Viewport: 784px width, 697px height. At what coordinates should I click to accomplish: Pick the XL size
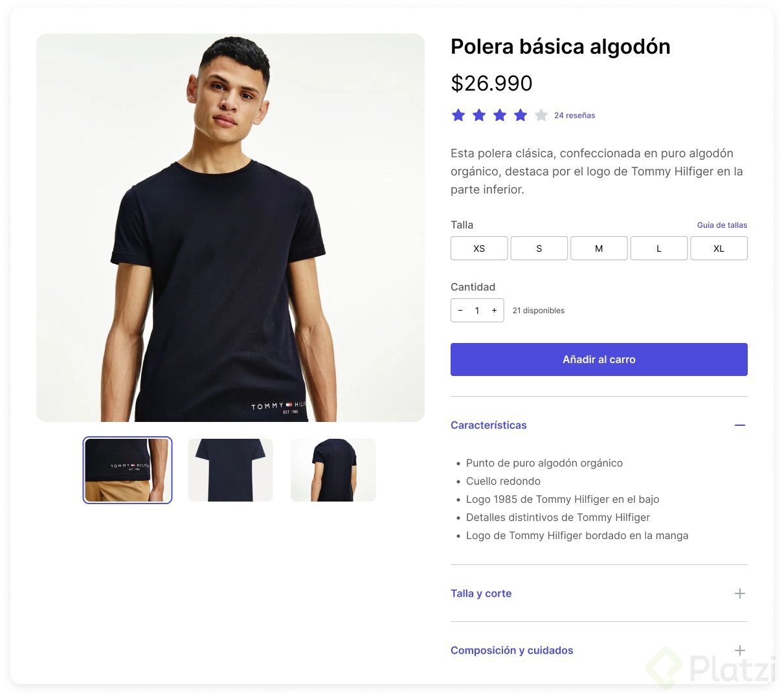tap(719, 249)
